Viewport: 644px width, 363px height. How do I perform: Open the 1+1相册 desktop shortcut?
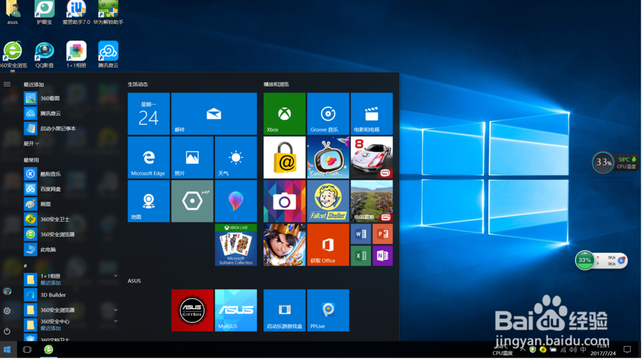pyautogui.click(x=77, y=55)
